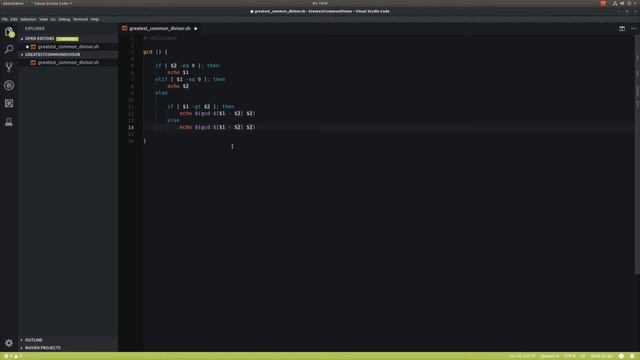Click the EXPLORER panel title

coord(35,29)
